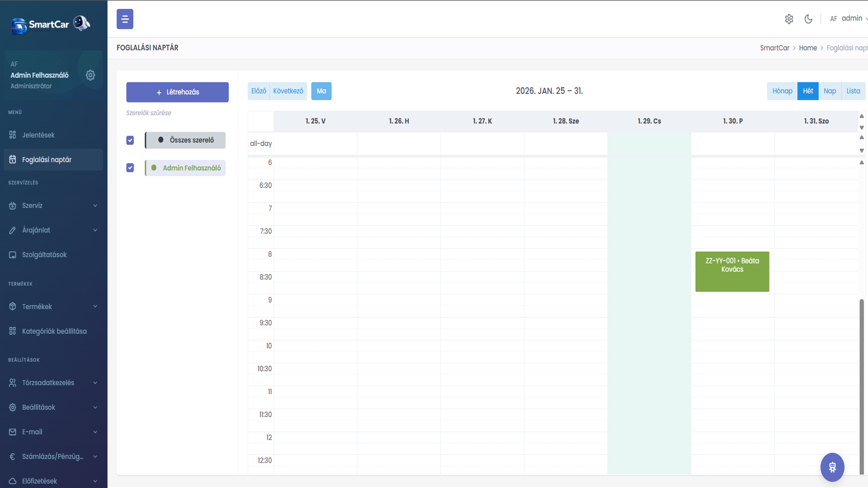The height and width of the screenshot is (488, 868).
Task: Go to Következő week
Action: click(288, 91)
